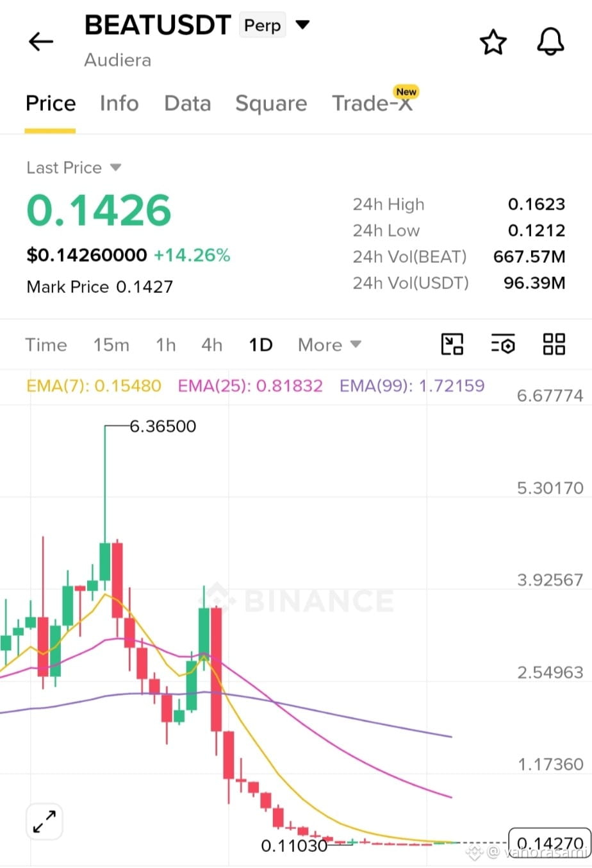Open the More intervals dropdown
The height and width of the screenshot is (868, 592).
[x=329, y=345]
